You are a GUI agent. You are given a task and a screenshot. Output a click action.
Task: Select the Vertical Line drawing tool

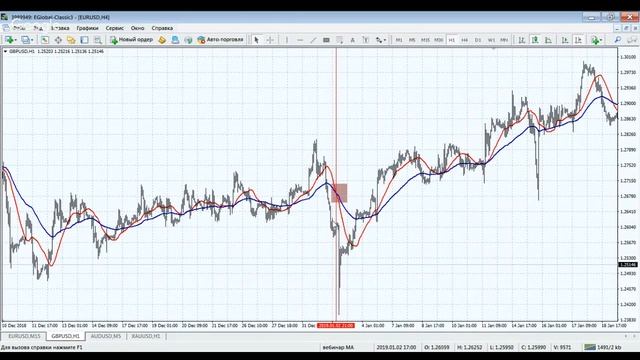coord(287,40)
